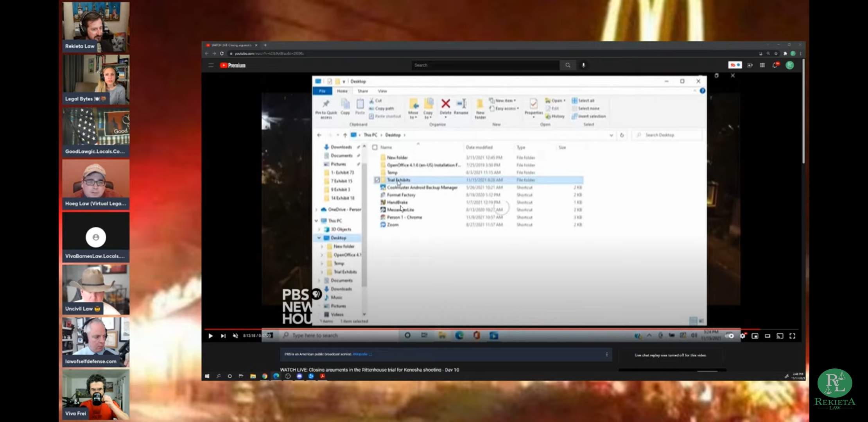Refresh the Explorer address bar

(622, 135)
